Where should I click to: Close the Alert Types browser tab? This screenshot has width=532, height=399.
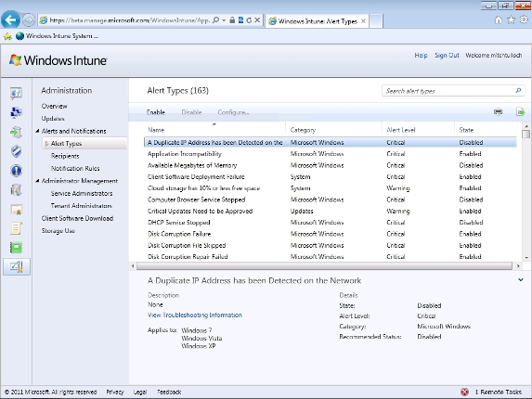[363, 21]
